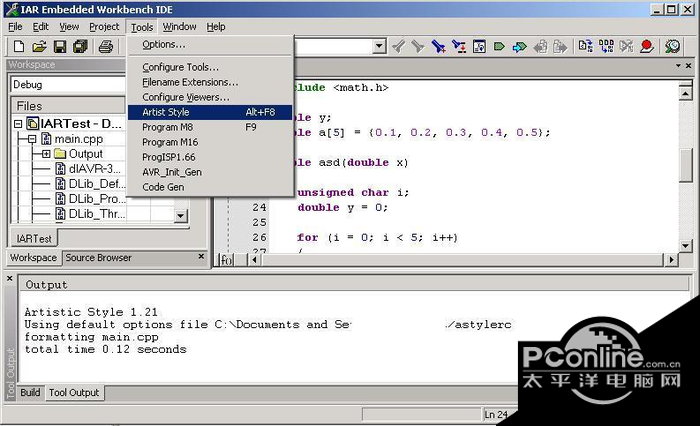
Task: Run Program M16 from the Tools menu
Action: coord(210,142)
